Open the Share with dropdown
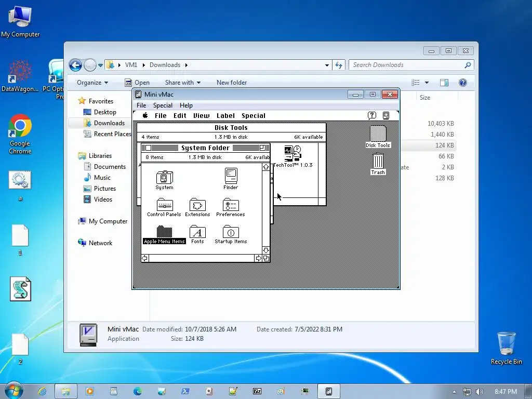This screenshot has height=399, width=532. click(183, 83)
